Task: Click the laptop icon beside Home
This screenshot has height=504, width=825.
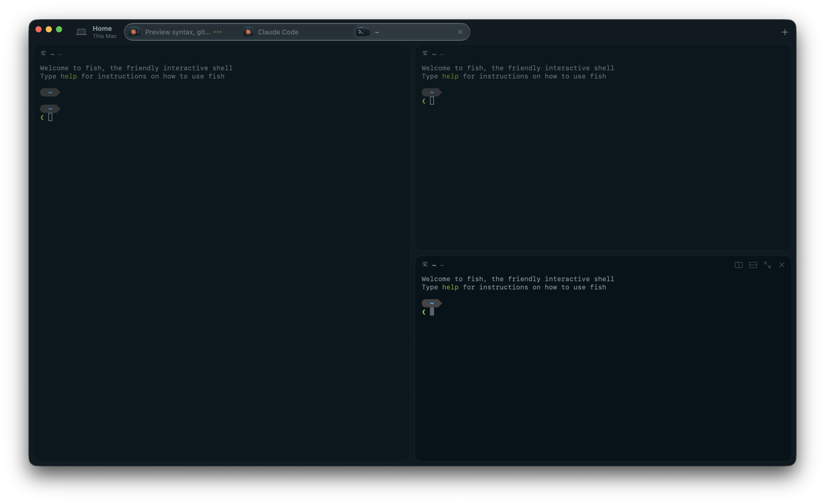Action: click(81, 32)
